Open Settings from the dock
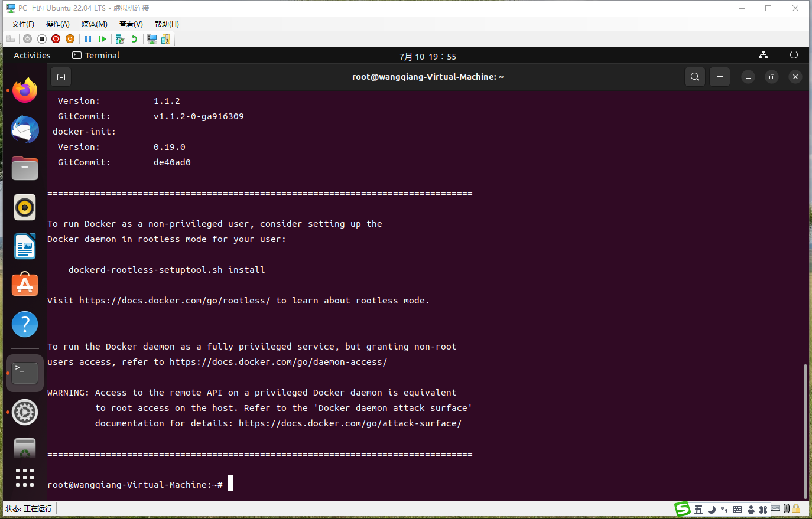The image size is (812, 519). [x=25, y=412]
